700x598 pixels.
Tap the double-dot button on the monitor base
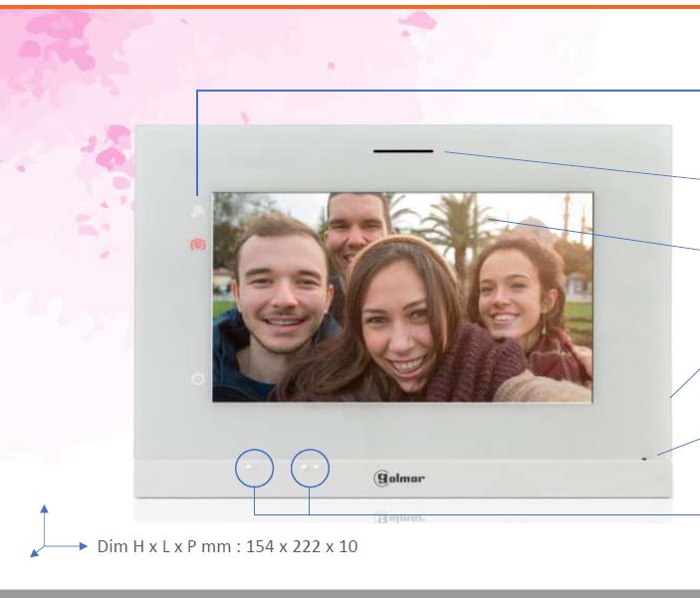pos(310,468)
